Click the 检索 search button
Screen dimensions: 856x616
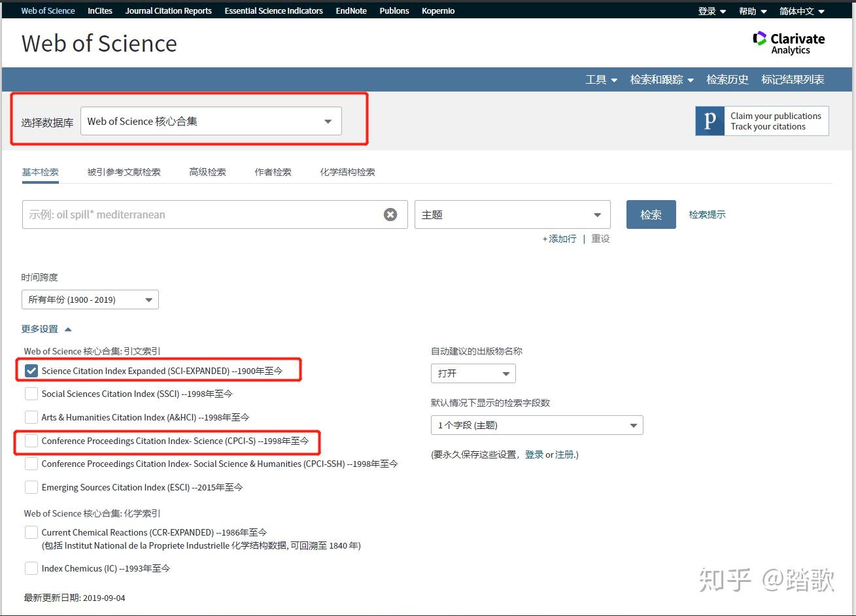651,214
